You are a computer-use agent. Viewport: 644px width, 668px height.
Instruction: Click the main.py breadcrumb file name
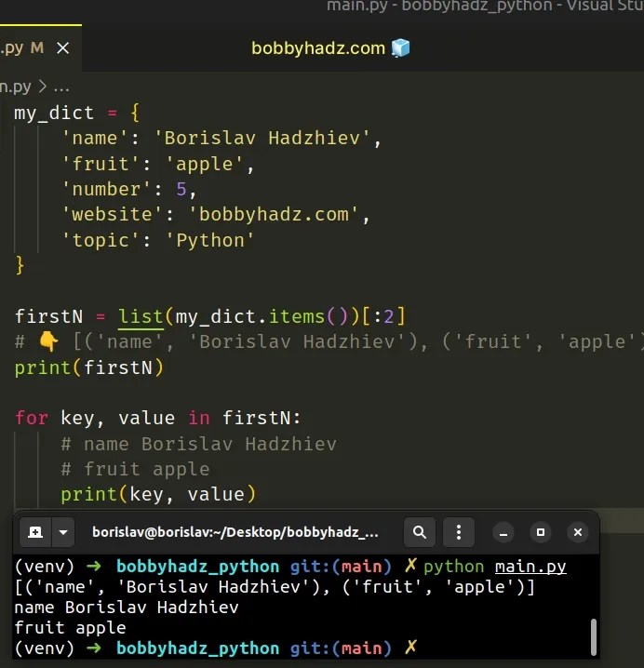tap(15, 87)
